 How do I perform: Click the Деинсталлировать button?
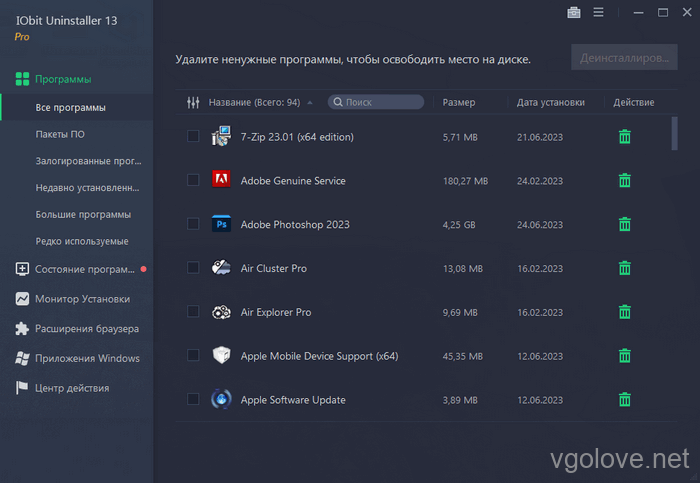click(624, 57)
